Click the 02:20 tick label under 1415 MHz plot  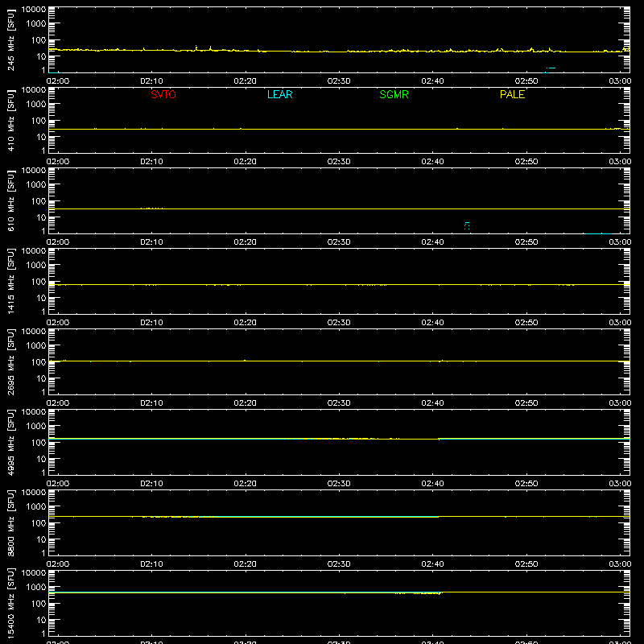[x=246, y=323]
